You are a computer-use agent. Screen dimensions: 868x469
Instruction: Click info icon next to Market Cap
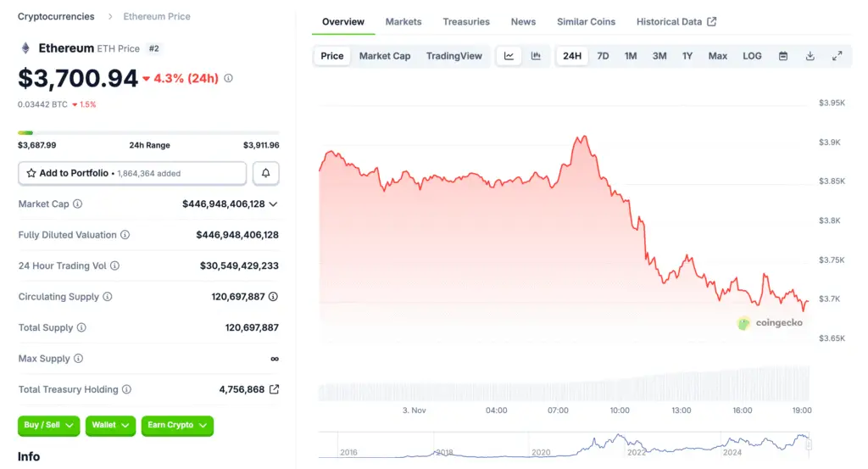[x=78, y=204]
